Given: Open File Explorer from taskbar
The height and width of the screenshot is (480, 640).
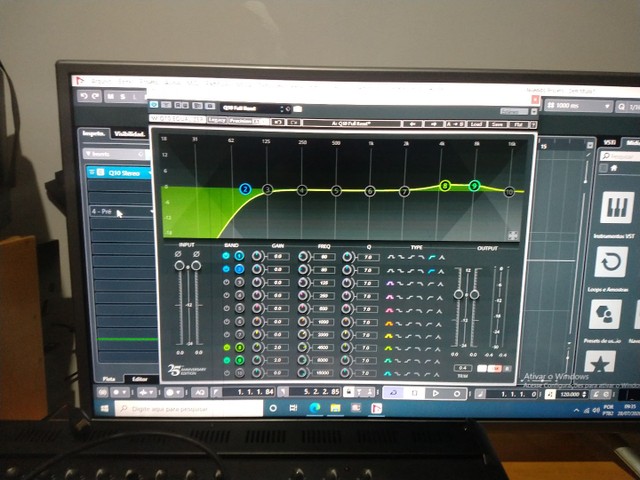Looking at the screenshot, I should point(335,408).
